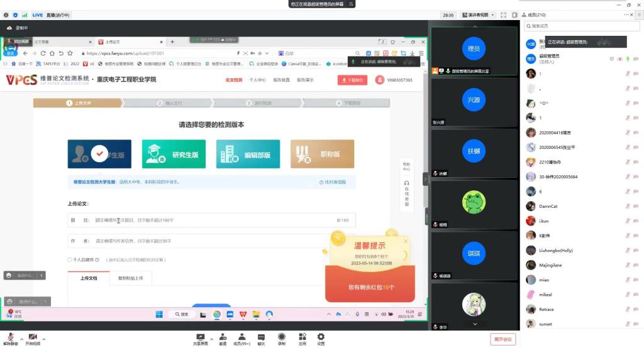The width and height of the screenshot is (644, 348).
Task: Open speaker view layout dropdown
Action: (x=476, y=15)
